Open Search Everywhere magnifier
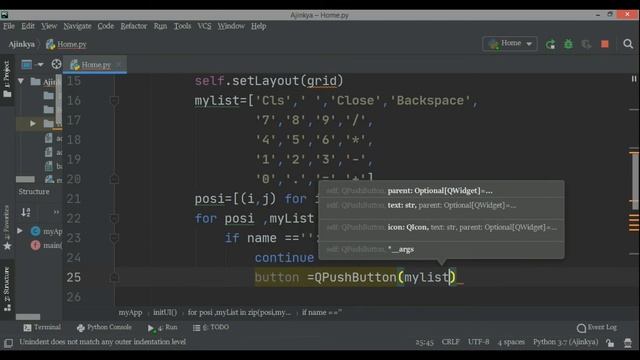This screenshot has width=640, height=360. point(628,44)
